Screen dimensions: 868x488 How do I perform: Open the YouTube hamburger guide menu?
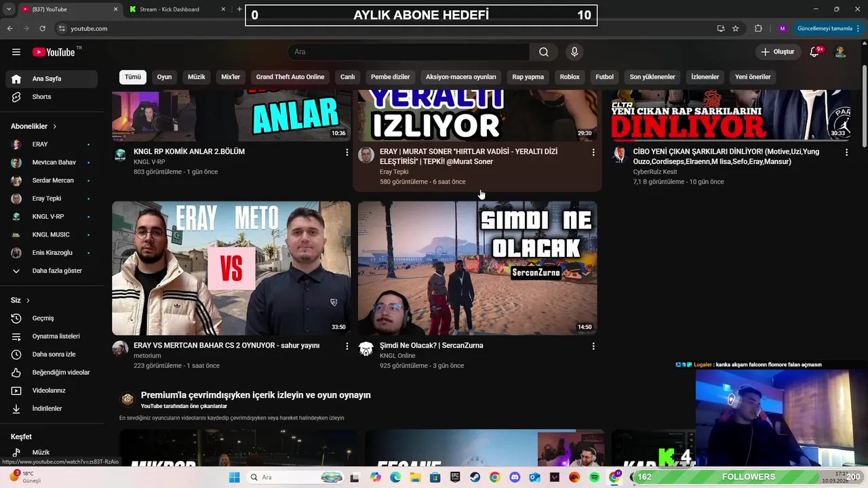16,52
